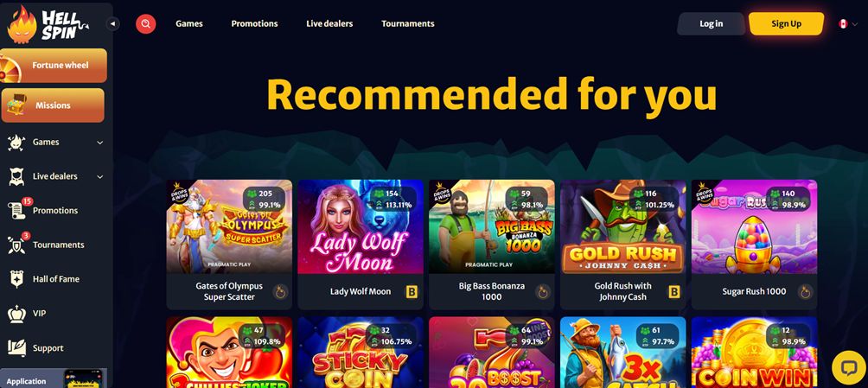The image size is (868, 388).
Task: Click the Tournaments crossed swords icon
Action: (x=16, y=245)
